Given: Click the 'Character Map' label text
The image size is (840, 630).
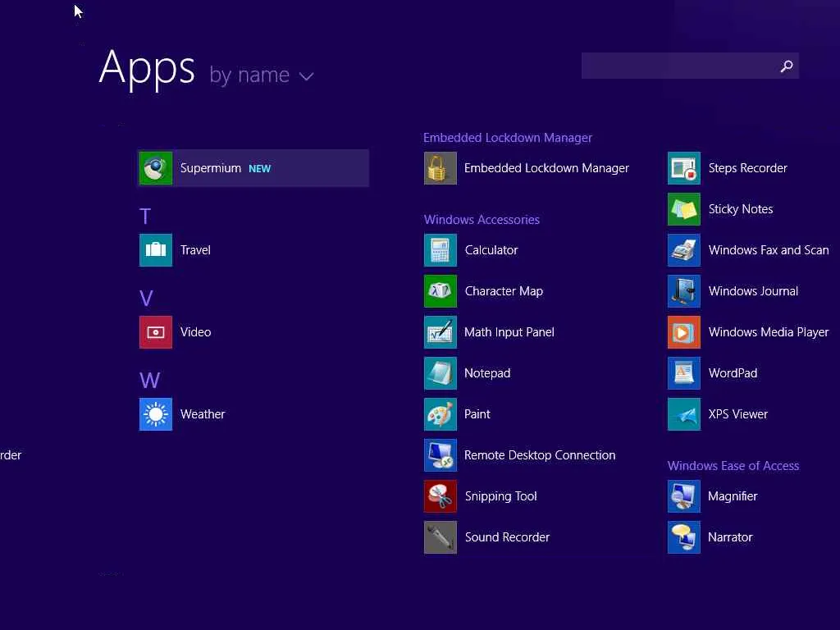Looking at the screenshot, I should coord(504,291).
